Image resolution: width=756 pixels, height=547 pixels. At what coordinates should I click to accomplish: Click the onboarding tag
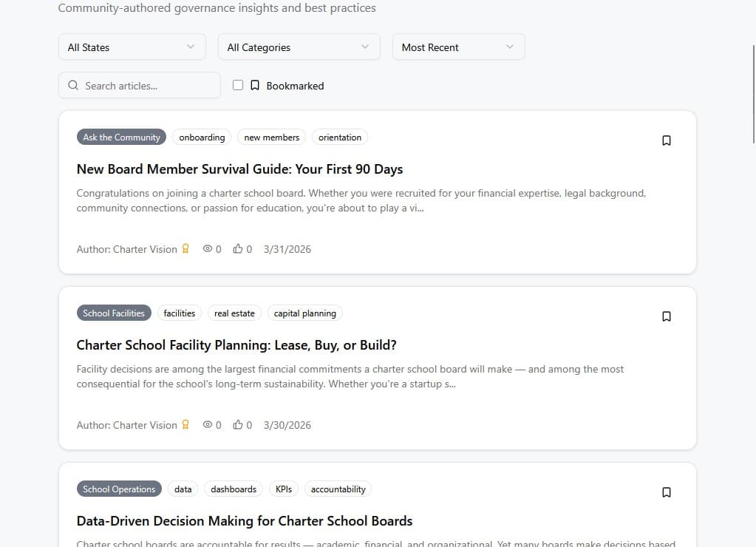click(x=202, y=137)
